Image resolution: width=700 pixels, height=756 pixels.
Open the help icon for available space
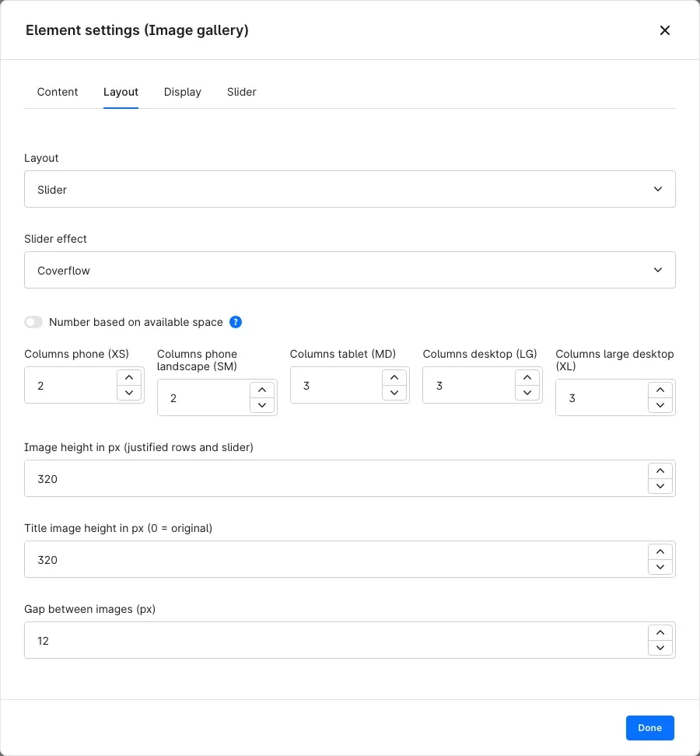[x=235, y=322]
